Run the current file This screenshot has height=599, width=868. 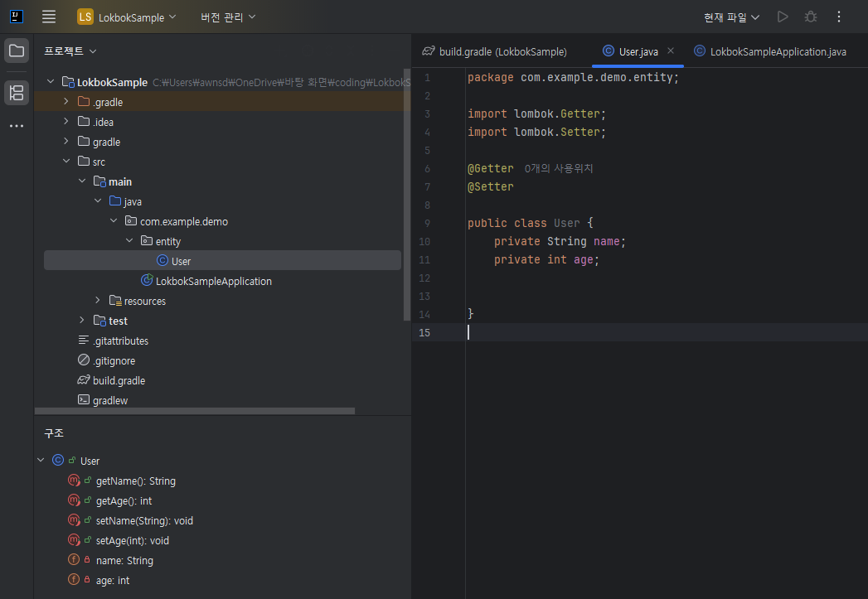tap(783, 17)
